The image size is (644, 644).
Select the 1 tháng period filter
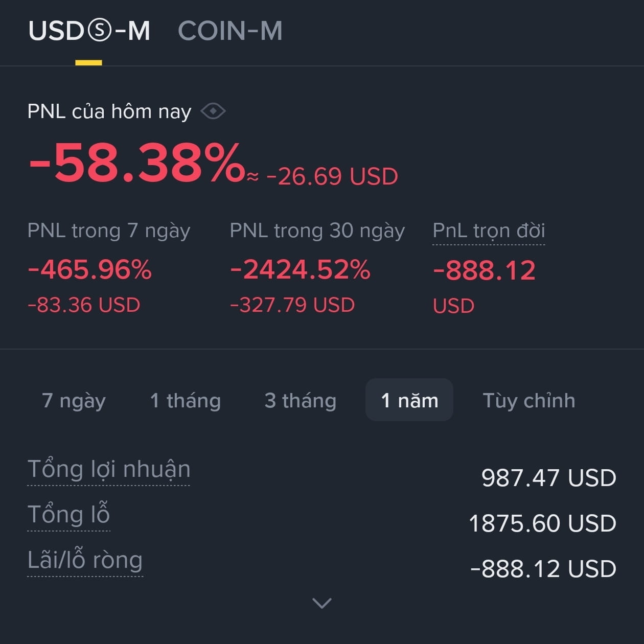[x=186, y=401]
